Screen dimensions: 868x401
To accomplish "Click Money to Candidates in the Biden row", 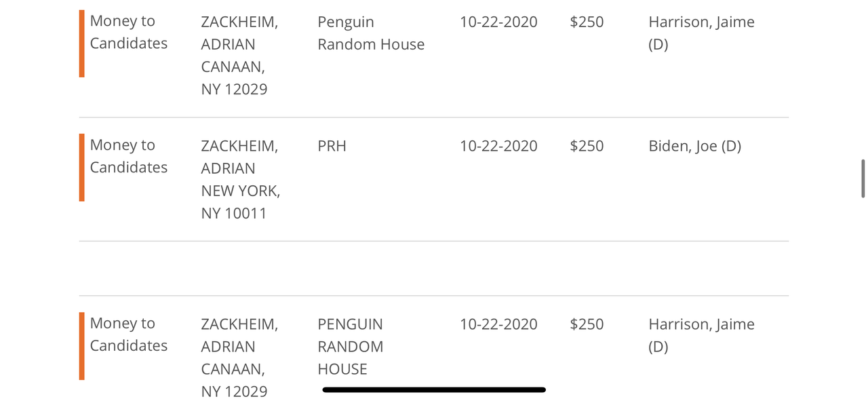I will coord(129,156).
